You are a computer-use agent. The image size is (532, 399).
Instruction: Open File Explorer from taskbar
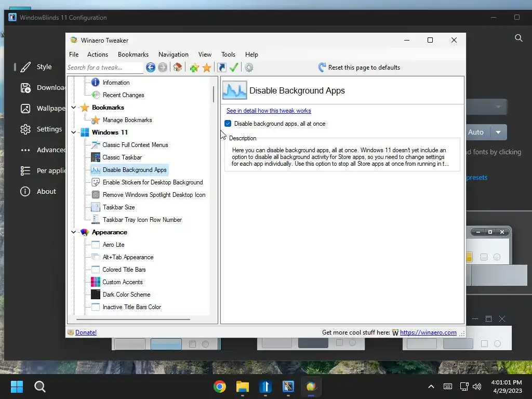coord(243,387)
